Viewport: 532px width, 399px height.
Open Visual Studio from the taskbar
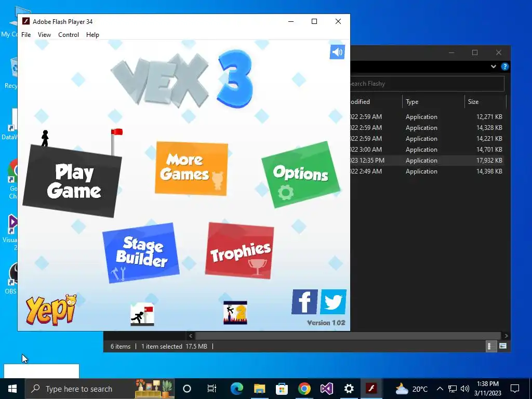pyautogui.click(x=327, y=389)
